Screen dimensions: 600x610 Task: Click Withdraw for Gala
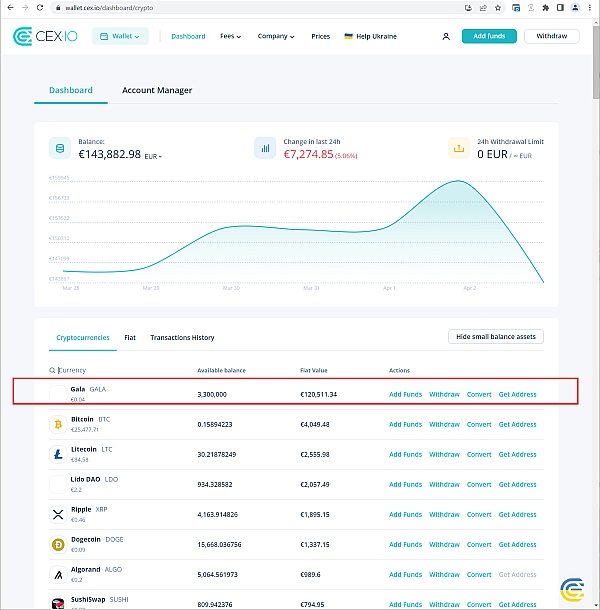pos(444,394)
